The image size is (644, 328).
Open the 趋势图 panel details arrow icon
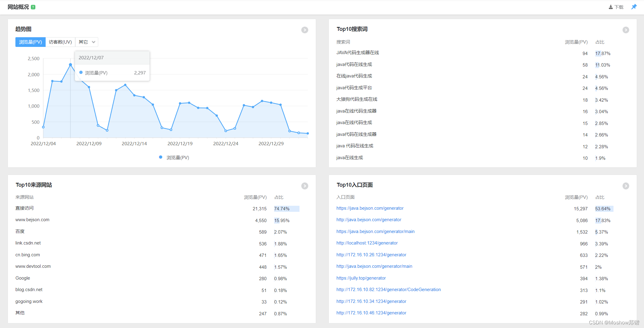click(x=305, y=30)
